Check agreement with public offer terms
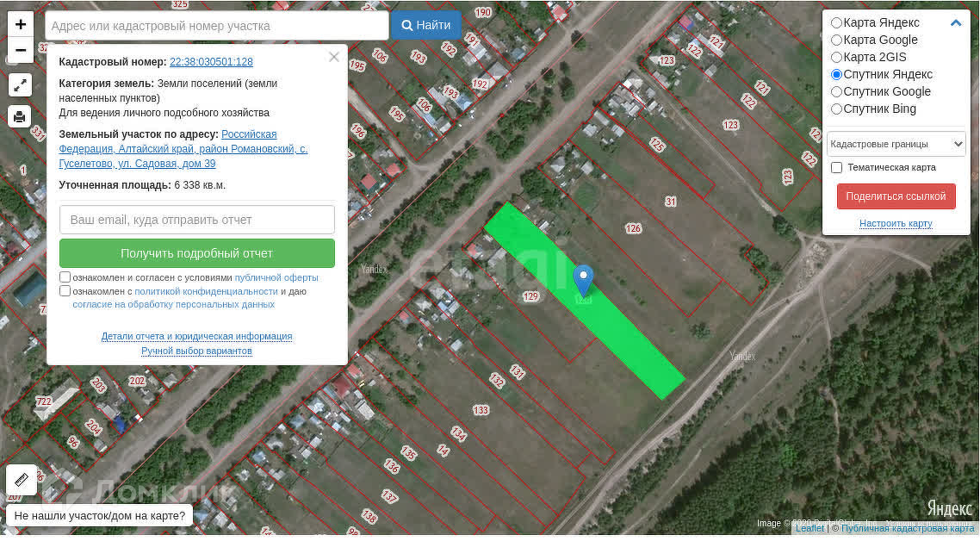The width and height of the screenshot is (980, 541). pyautogui.click(x=65, y=277)
